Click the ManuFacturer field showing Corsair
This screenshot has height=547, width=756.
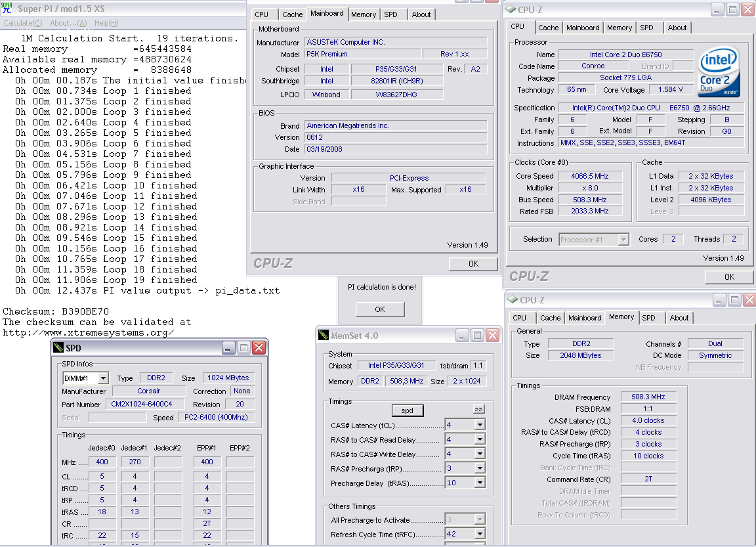(149, 391)
